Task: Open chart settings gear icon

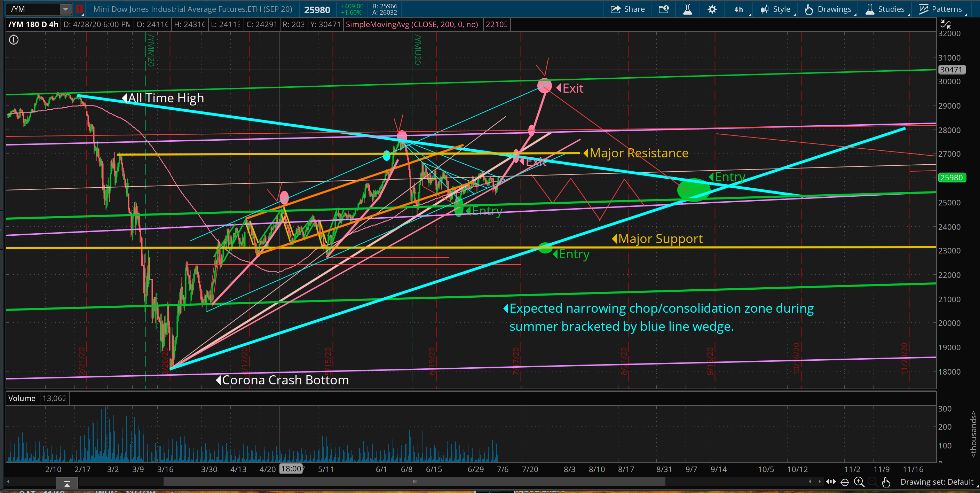Action: tap(712, 9)
